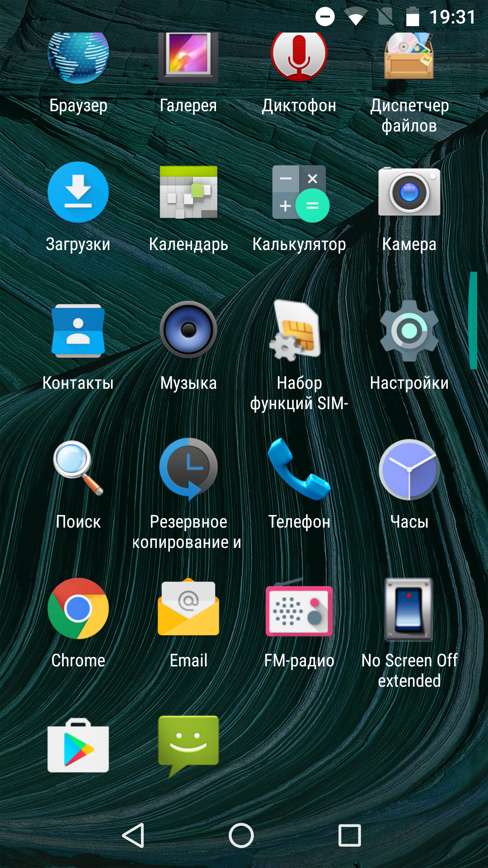Tap the battery status icon
Viewport: 488px width, 868px height.
(413, 17)
